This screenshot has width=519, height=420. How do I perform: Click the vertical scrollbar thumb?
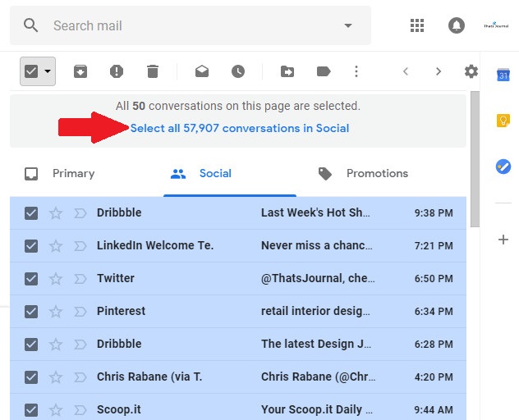(475, 159)
